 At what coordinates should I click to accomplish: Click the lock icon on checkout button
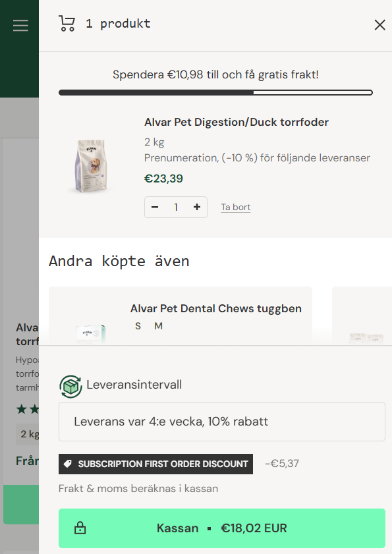80,528
